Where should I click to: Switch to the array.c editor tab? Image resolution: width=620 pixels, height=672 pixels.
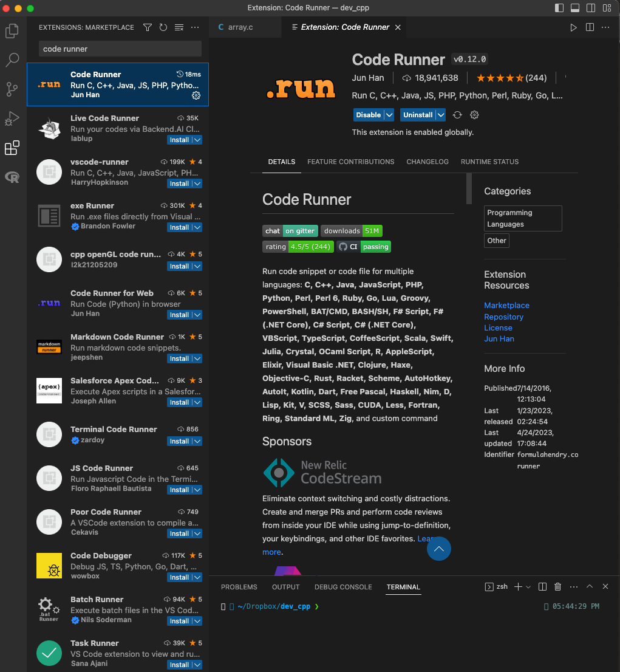click(x=245, y=27)
